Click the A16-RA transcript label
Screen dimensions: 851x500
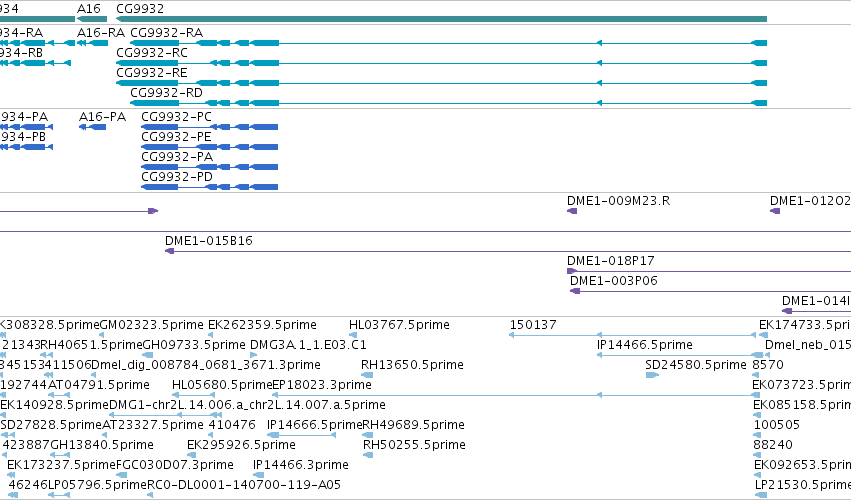point(101,33)
